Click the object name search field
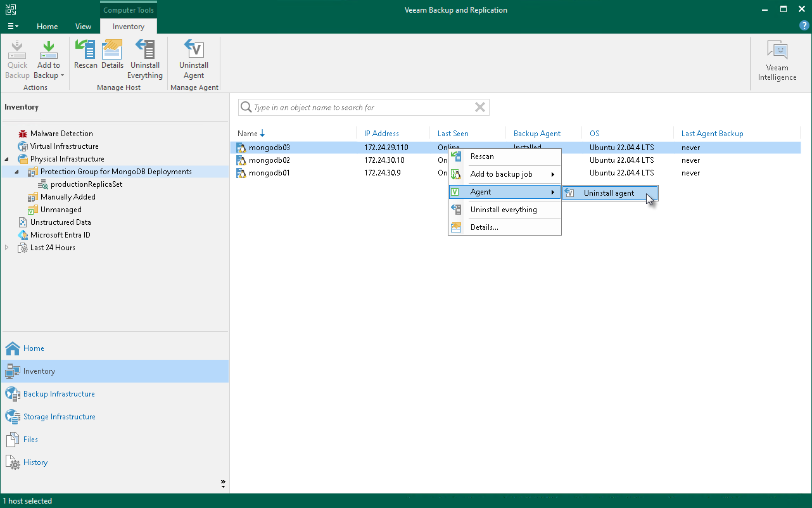The height and width of the screenshot is (508, 812). pos(364,108)
